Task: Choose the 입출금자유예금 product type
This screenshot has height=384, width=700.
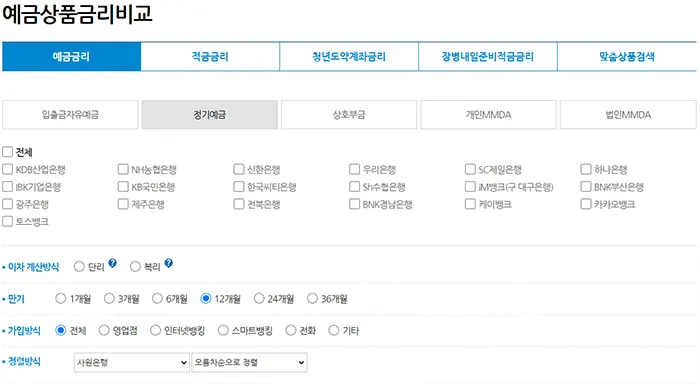Action: (70, 115)
